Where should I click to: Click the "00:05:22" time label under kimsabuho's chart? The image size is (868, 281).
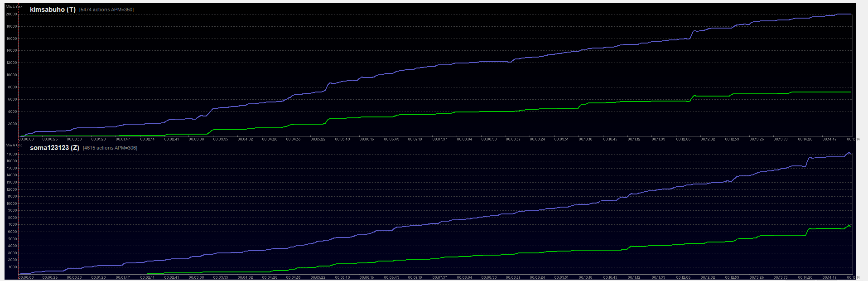point(318,139)
